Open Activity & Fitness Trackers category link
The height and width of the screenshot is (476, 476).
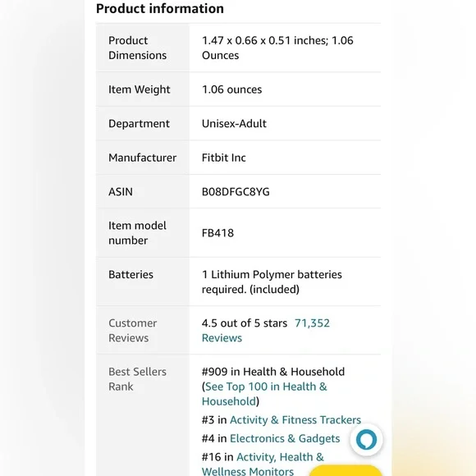tap(295, 420)
